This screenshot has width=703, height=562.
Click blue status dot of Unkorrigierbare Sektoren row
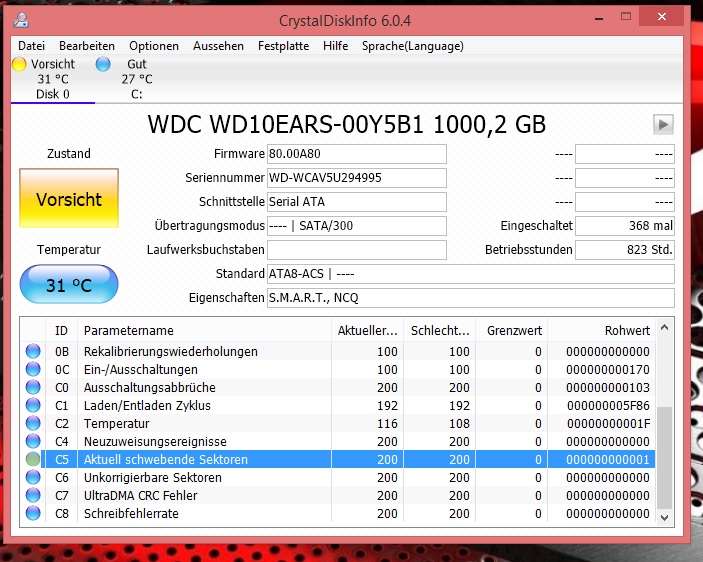point(33,477)
